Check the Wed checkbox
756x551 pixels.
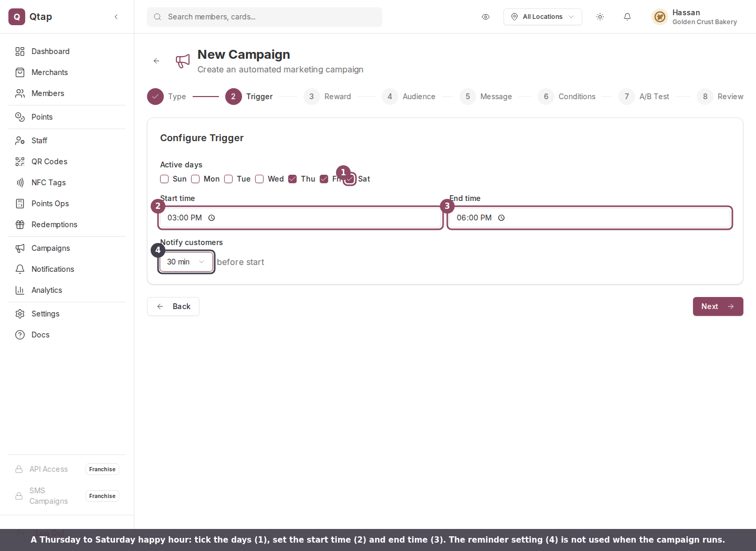(x=259, y=179)
